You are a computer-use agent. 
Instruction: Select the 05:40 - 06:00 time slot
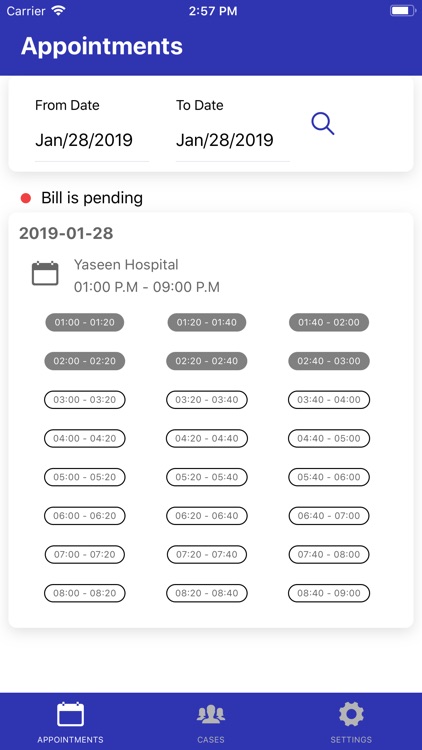coord(329,477)
